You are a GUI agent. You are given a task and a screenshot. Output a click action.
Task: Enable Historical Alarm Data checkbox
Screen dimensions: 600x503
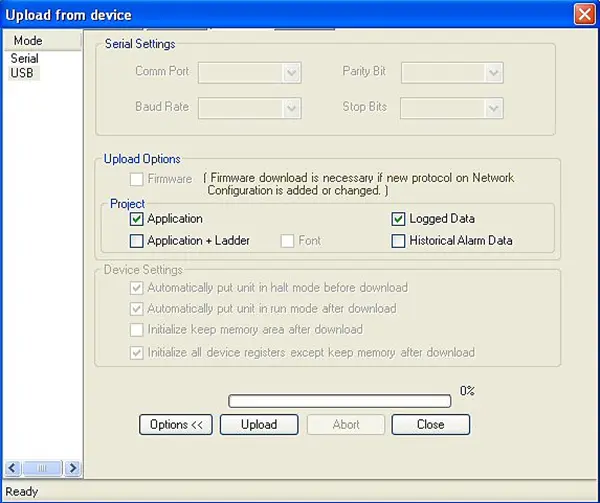pyautogui.click(x=398, y=241)
